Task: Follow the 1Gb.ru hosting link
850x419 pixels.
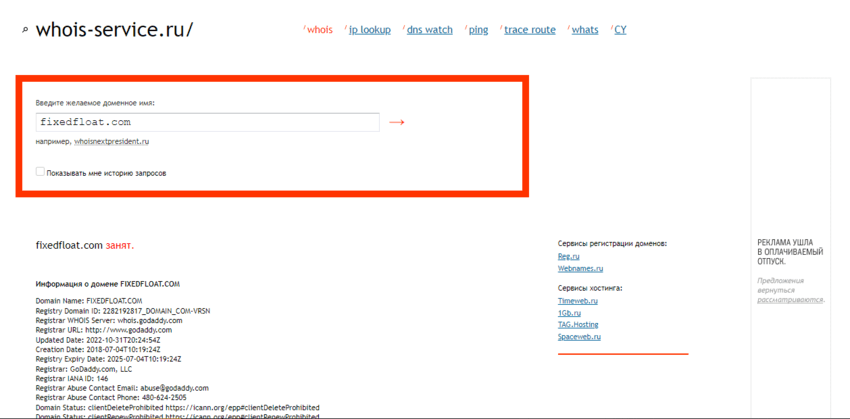Action: pyautogui.click(x=569, y=312)
